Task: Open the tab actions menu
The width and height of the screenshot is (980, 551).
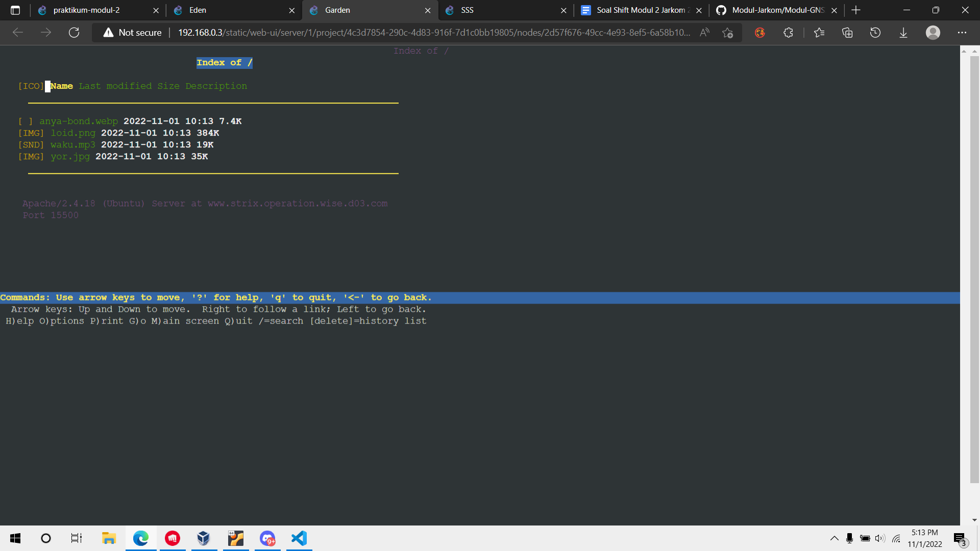Action: [15, 10]
